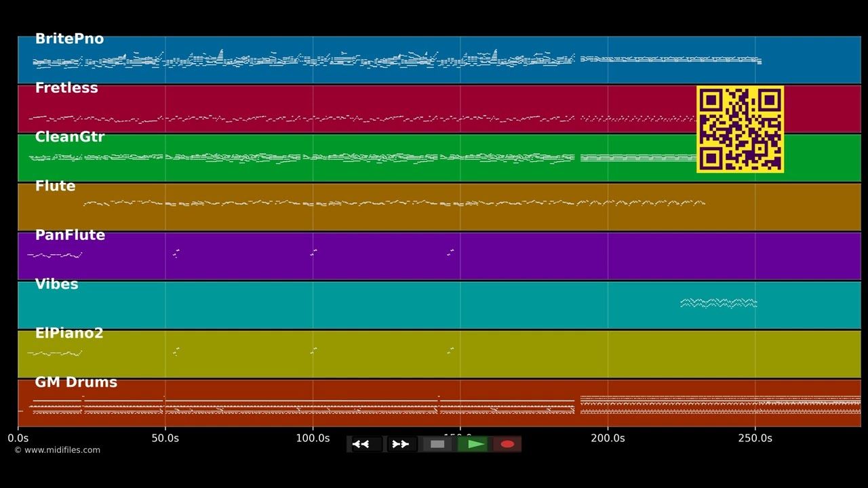Click the Vibes note cluster near the end
868x488 pixels.
click(719, 303)
